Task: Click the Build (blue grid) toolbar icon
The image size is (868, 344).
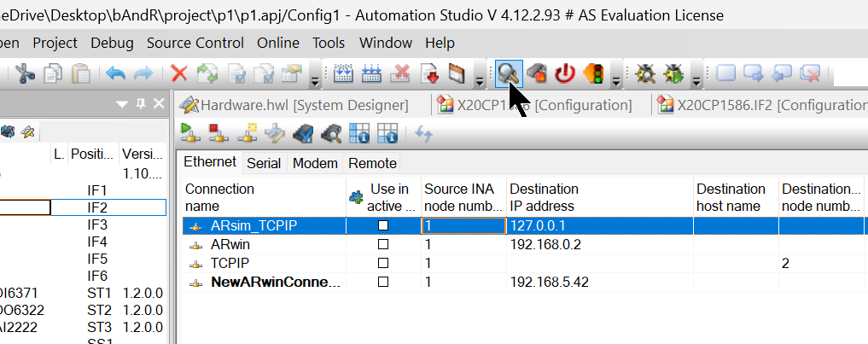Action: click(x=344, y=73)
